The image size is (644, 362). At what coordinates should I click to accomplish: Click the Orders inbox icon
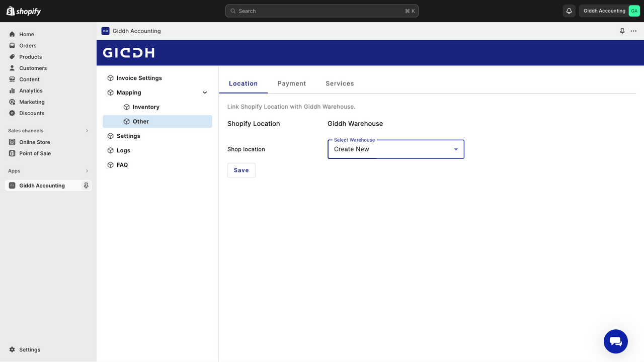[12, 46]
